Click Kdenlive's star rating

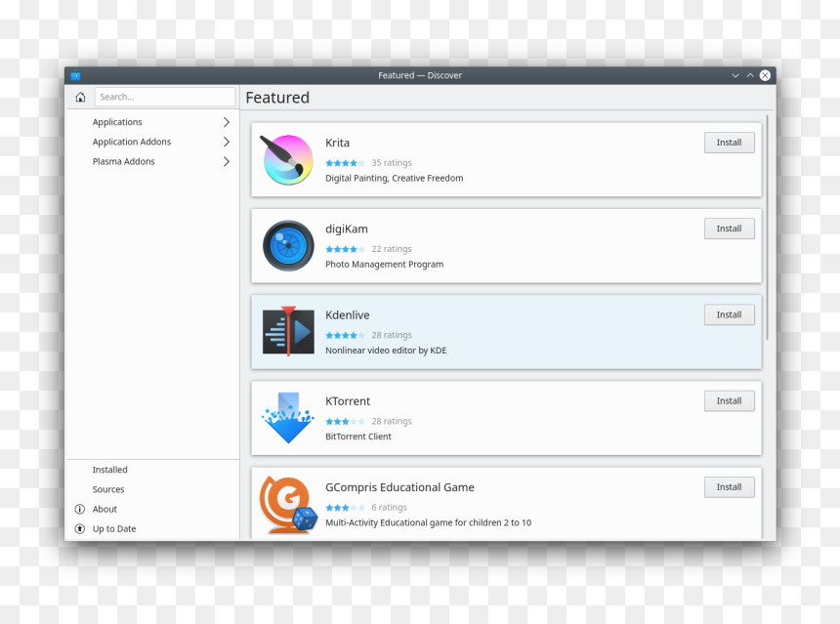(345, 335)
